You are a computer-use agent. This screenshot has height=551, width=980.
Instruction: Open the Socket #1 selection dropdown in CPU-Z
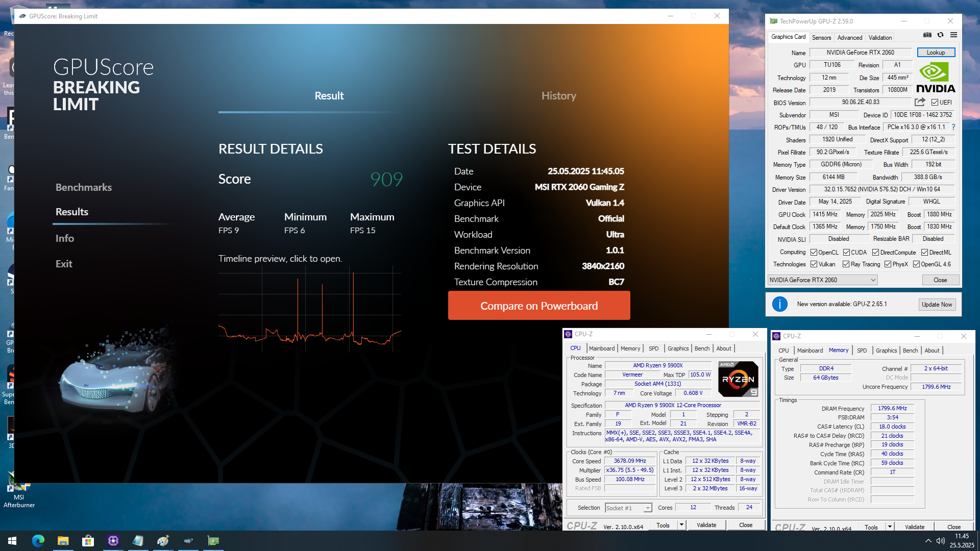tap(629, 508)
